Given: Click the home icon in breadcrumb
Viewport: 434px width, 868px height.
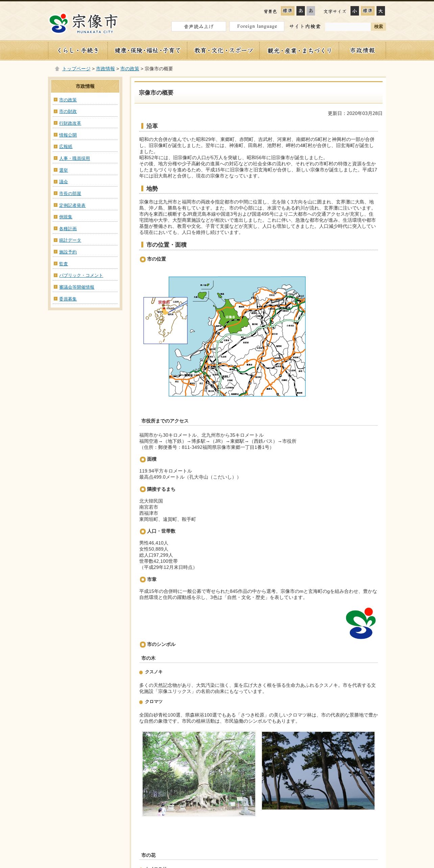Looking at the screenshot, I should pos(57,69).
